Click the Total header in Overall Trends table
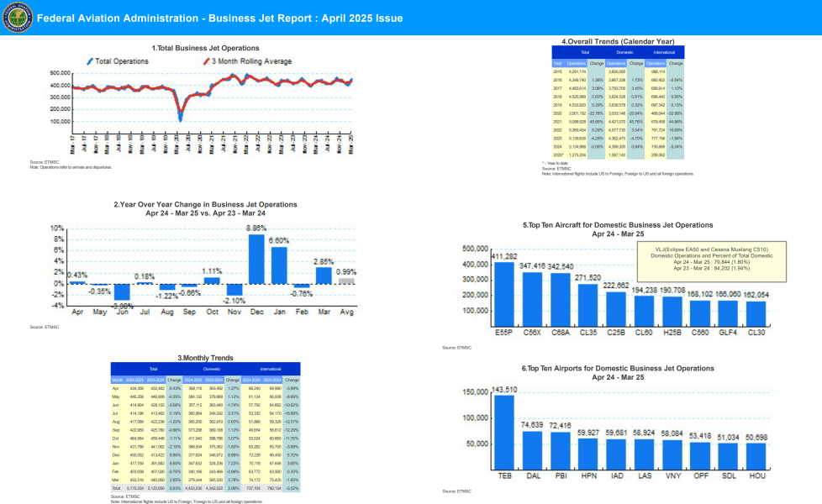This screenshot has height=504, width=822. click(x=561, y=52)
